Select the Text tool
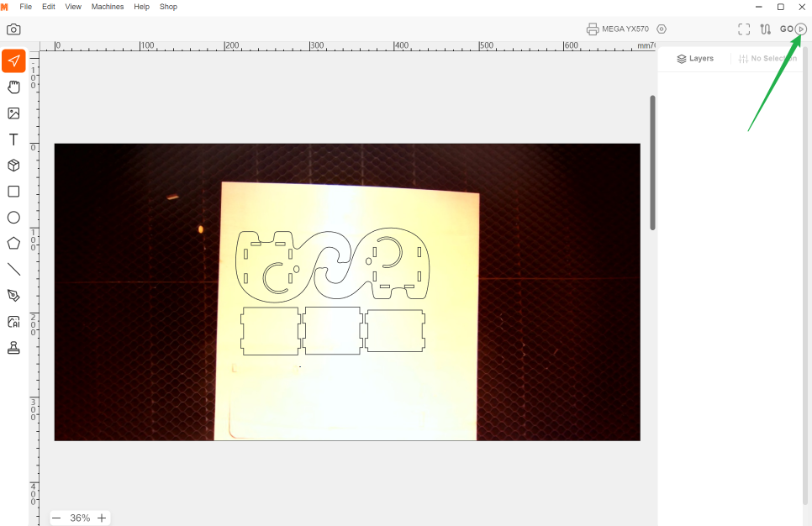The image size is (812, 526). coord(13,139)
